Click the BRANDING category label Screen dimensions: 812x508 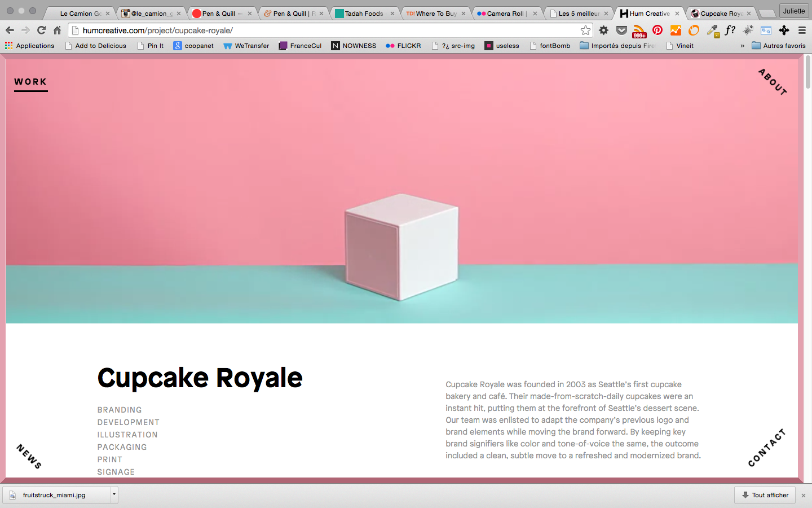120,410
